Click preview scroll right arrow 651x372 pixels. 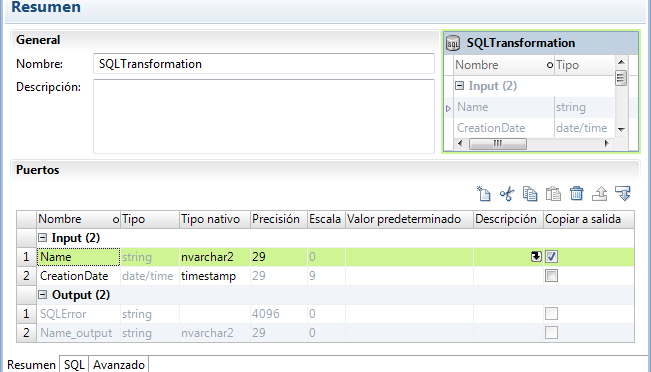click(x=607, y=144)
